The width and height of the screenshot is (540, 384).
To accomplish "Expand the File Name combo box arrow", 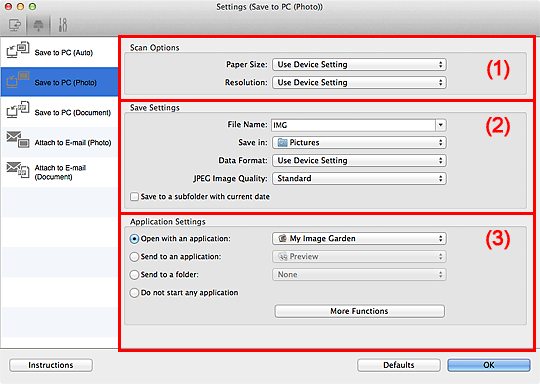I will point(441,125).
